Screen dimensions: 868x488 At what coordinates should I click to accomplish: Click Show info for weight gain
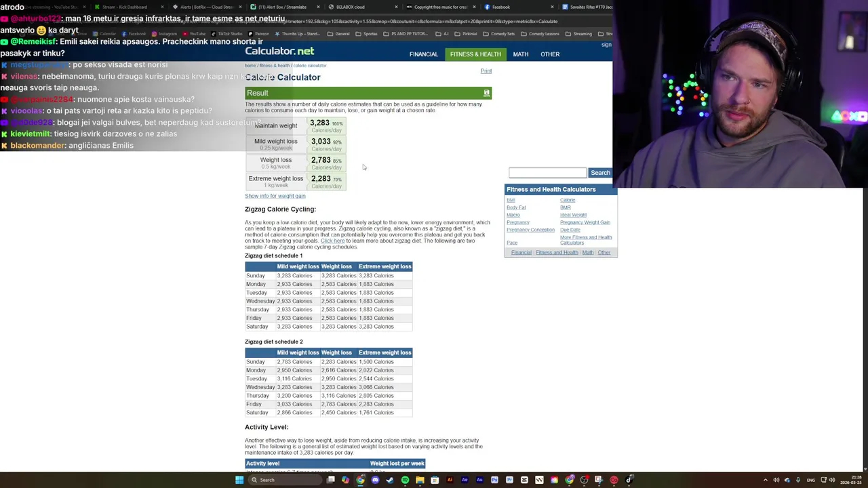click(275, 196)
